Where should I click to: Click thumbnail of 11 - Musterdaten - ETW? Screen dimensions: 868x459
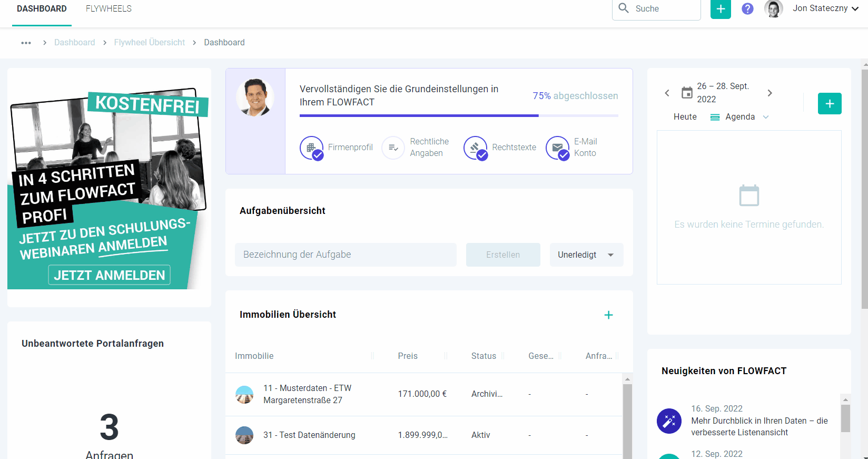tap(244, 395)
